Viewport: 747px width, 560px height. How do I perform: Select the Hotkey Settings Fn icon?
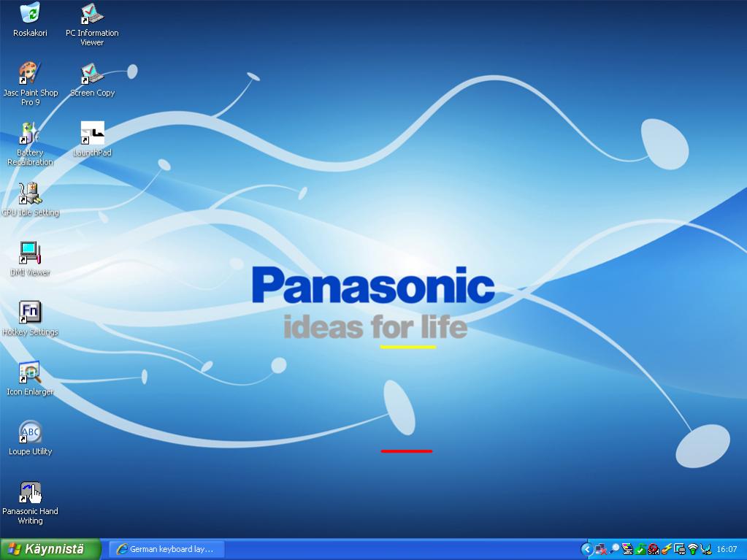[30, 318]
